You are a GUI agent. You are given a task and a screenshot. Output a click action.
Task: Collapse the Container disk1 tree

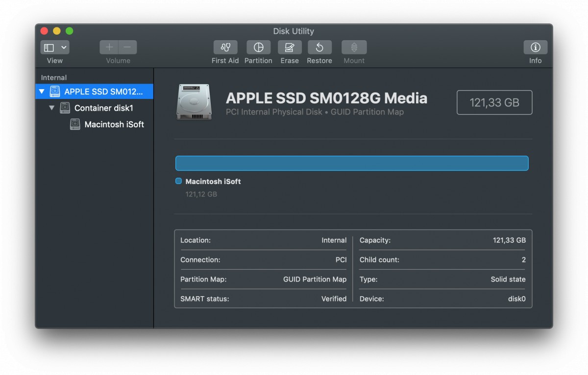pos(52,108)
